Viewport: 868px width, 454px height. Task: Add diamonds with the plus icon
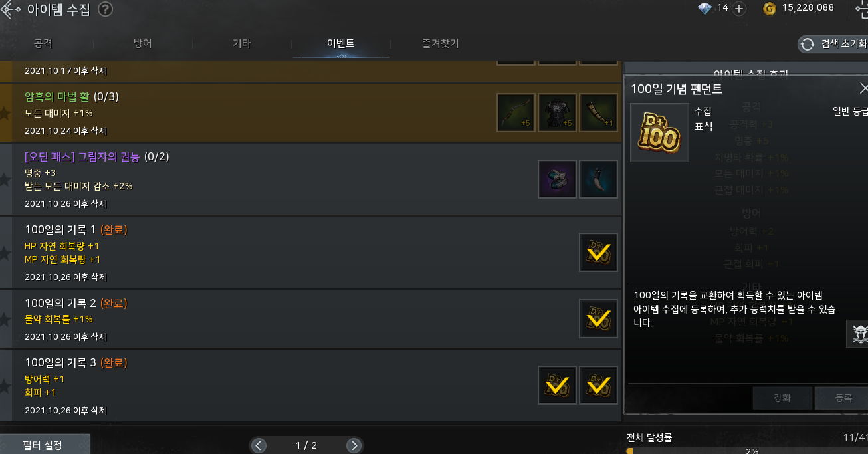[739, 9]
